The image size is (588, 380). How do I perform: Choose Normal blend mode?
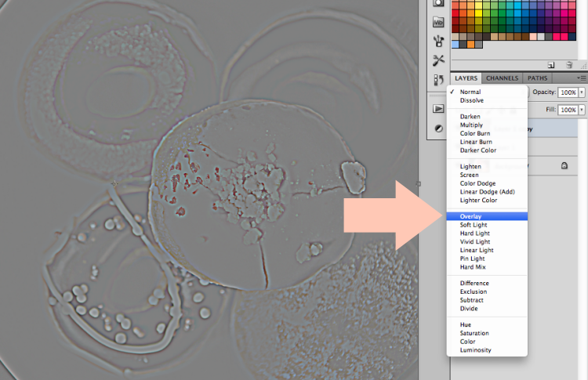487,92
